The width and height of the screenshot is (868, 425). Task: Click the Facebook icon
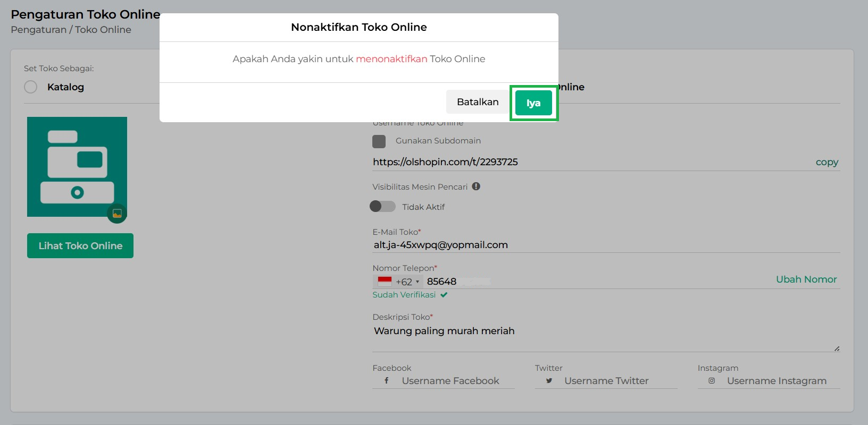tap(387, 381)
